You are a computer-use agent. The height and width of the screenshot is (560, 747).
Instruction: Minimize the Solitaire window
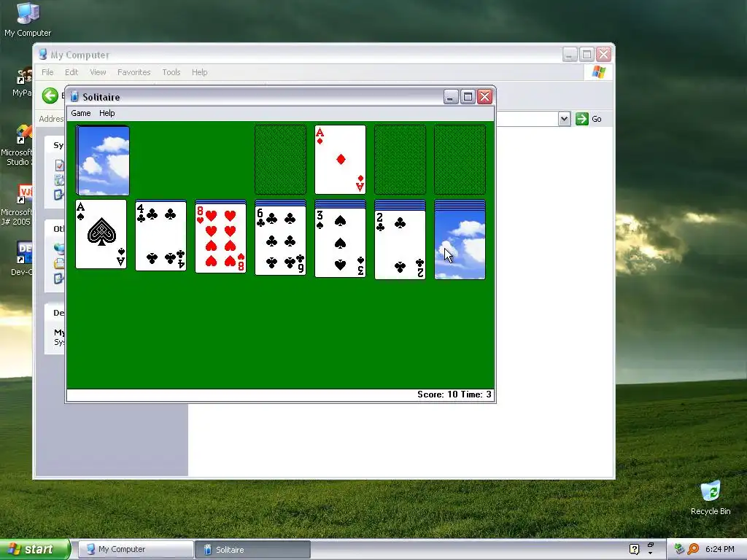tap(451, 97)
